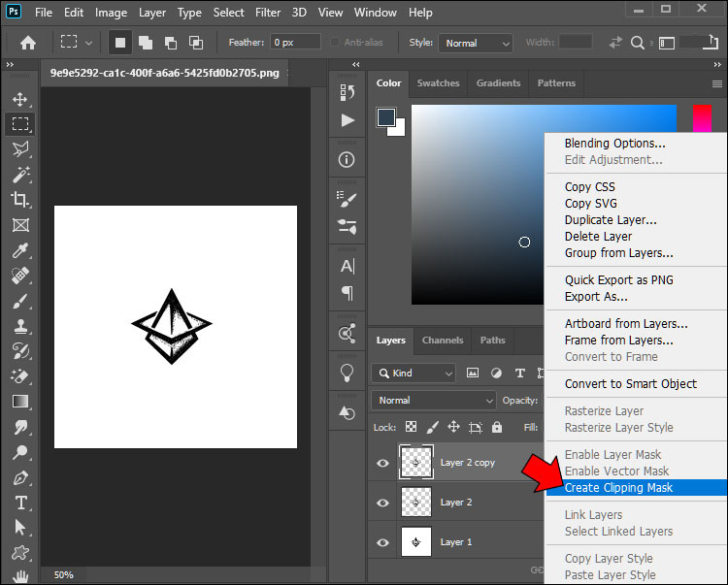Click the hue slider strip

(702, 119)
